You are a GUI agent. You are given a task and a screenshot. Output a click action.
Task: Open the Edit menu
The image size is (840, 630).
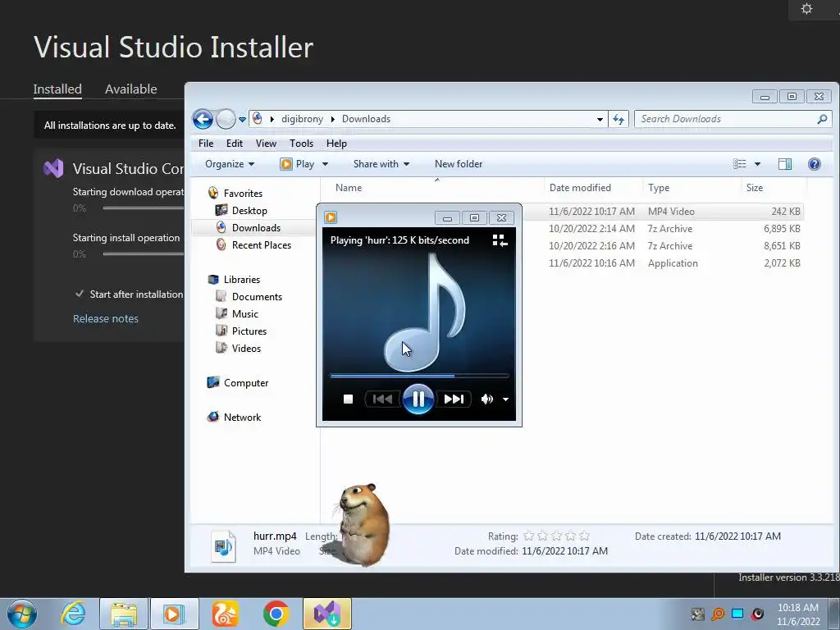(x=234, y=144)
